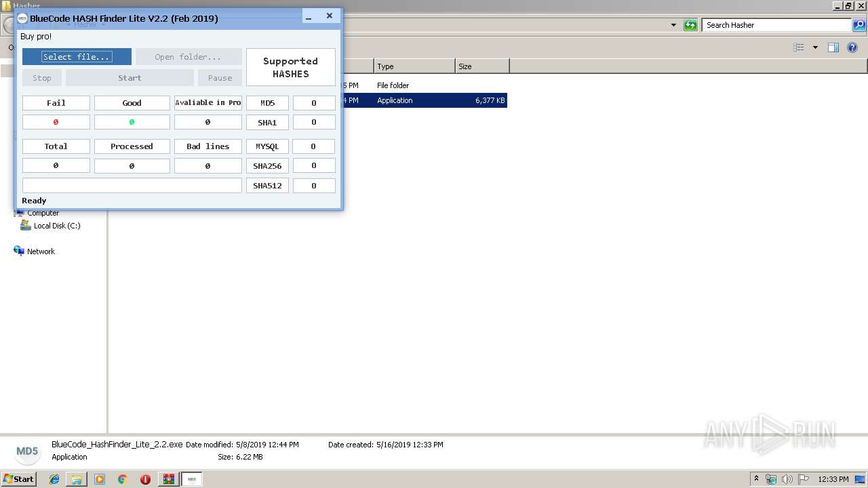
Task: Launch Opera from the taskbar
Action: (145, 479)
